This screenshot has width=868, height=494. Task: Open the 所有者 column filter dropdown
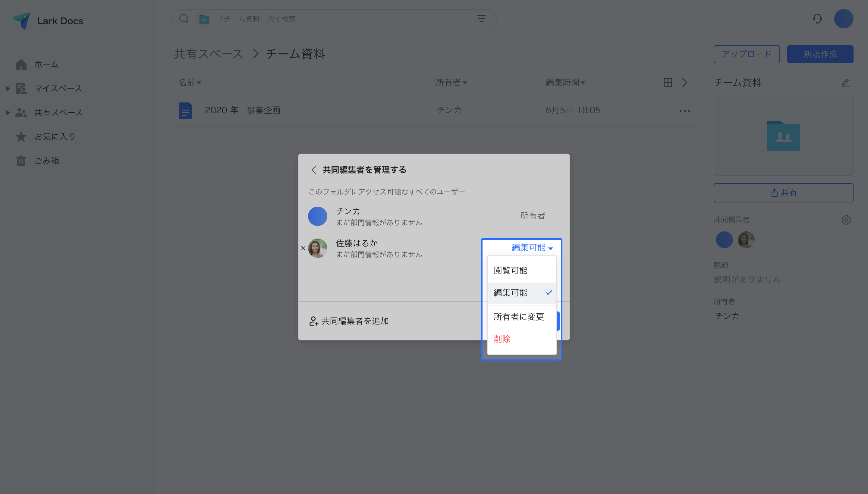451,83
